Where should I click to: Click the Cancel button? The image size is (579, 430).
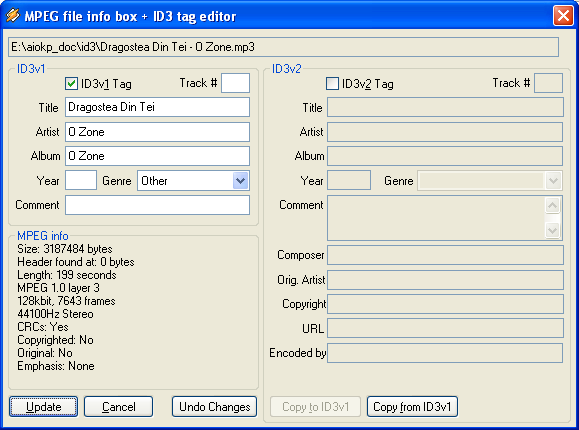click(x=119, y=407)
